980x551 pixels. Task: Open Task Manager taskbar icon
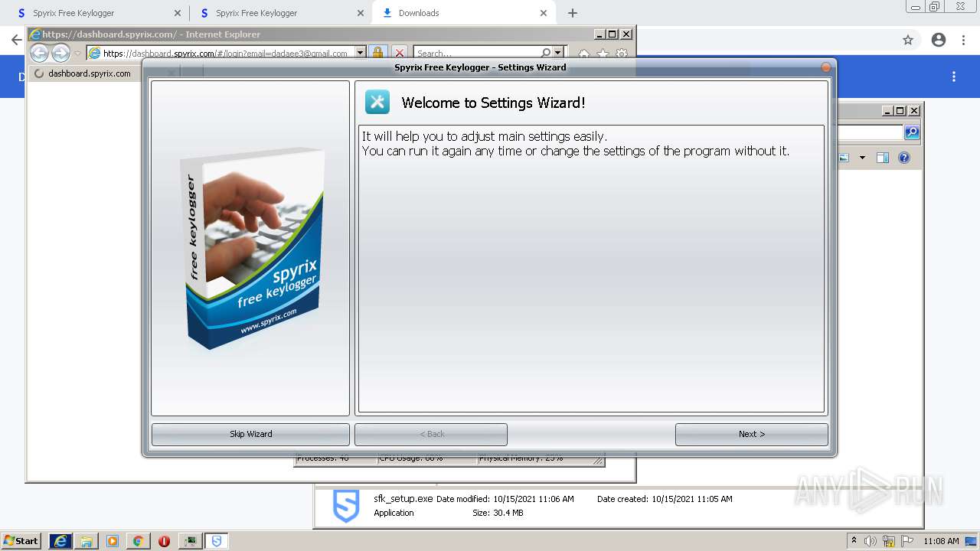190,541
